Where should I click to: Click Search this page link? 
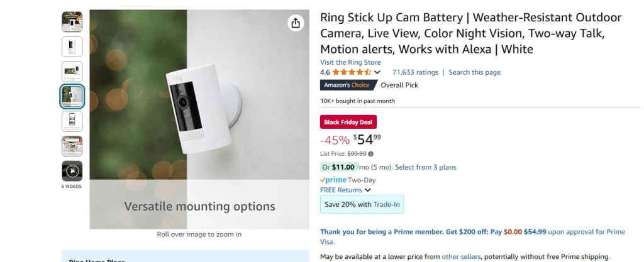[x=475, y=72]
